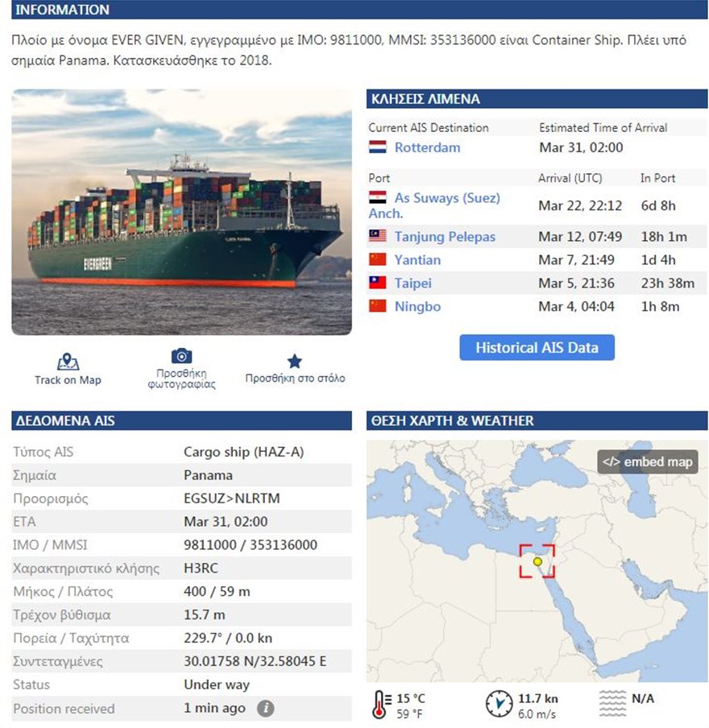The image size is (709, 728).
Task: Click the info icon beside Position received
Action: point(266,709)
